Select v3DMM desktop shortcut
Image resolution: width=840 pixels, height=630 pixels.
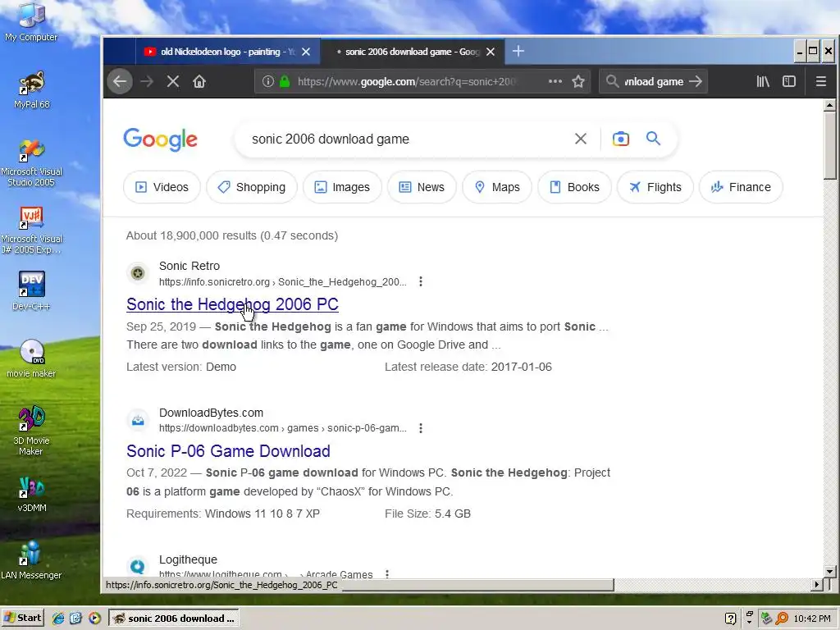(x=31, y=494)
